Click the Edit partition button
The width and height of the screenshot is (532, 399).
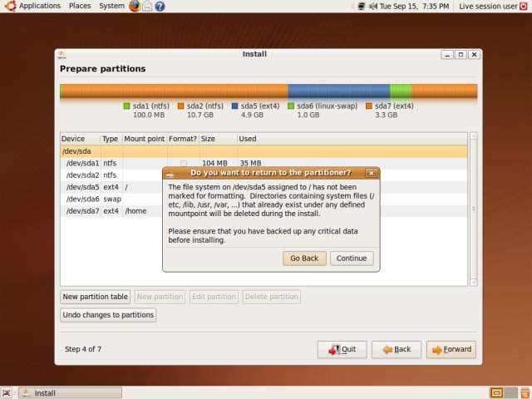(x=214, y=297)
